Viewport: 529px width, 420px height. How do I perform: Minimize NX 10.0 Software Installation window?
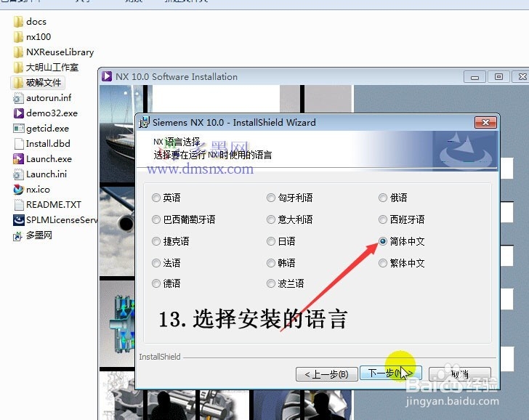click(475, 77)
